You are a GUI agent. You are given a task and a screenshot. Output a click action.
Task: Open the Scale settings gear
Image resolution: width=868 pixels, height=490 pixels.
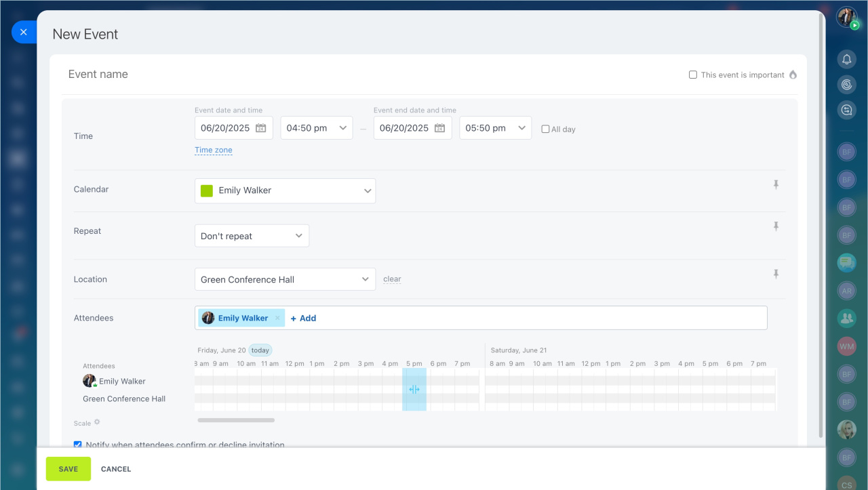pyautogui.click(x=97, y=422)
